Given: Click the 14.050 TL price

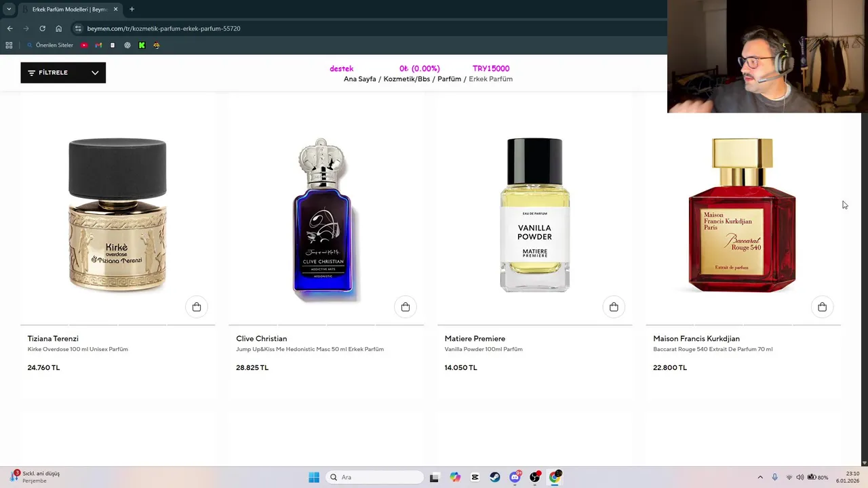Looking at the screenshot, I should [460, 367].
